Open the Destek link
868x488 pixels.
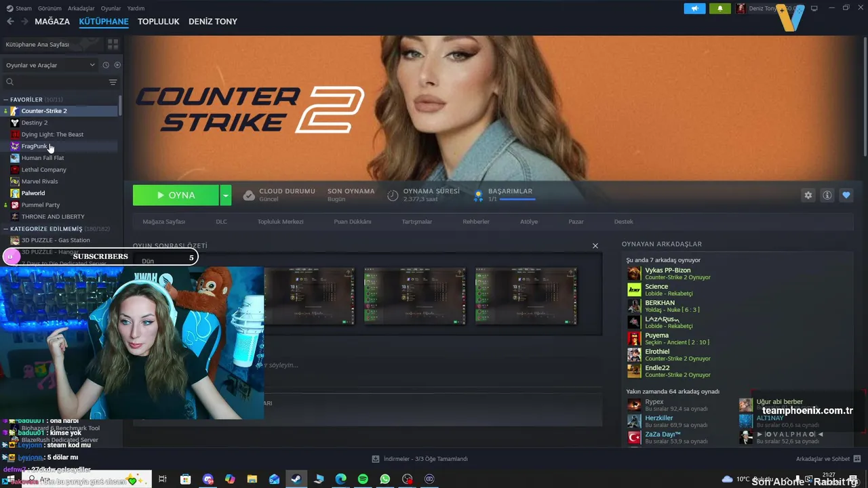[624, 222]
